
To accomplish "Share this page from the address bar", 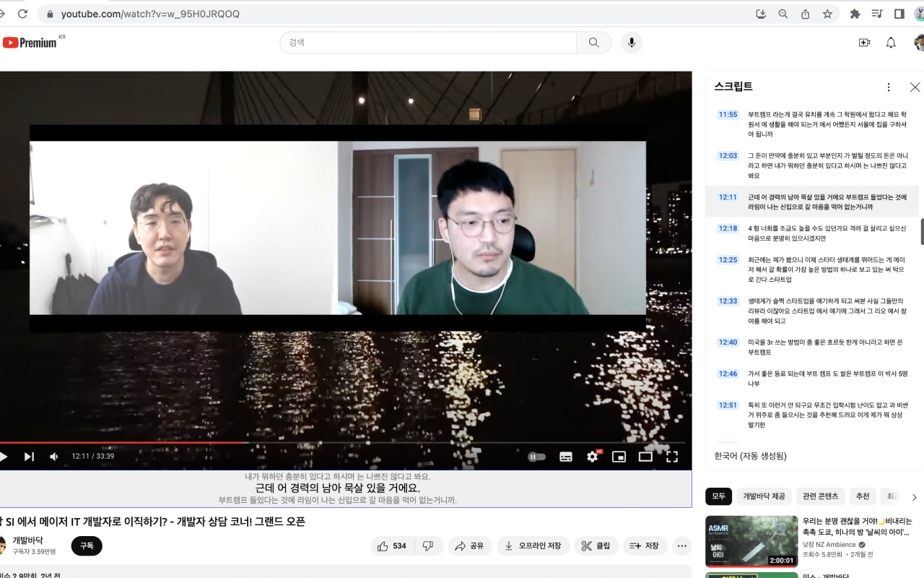I will (x=806, y=14).
